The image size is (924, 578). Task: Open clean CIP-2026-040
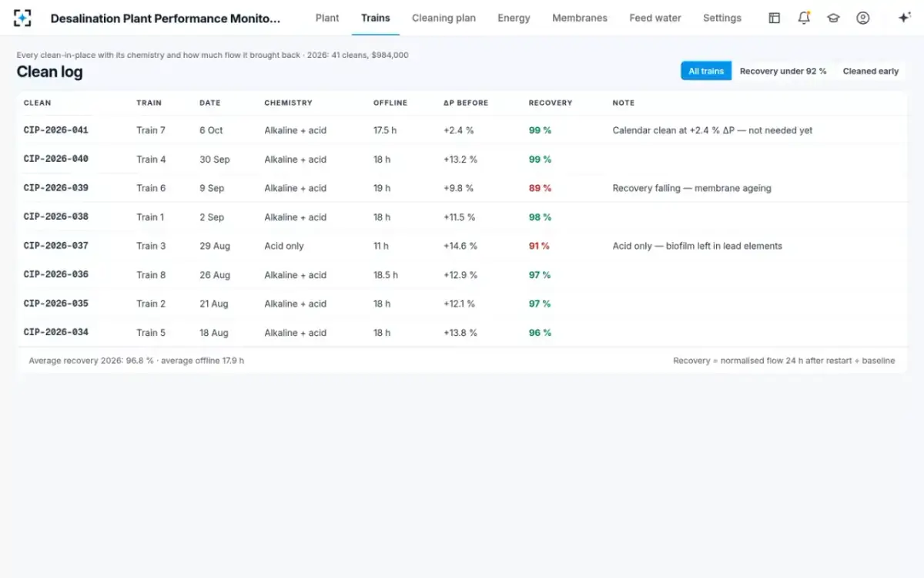pyautogui.click(x=56, y=159)
